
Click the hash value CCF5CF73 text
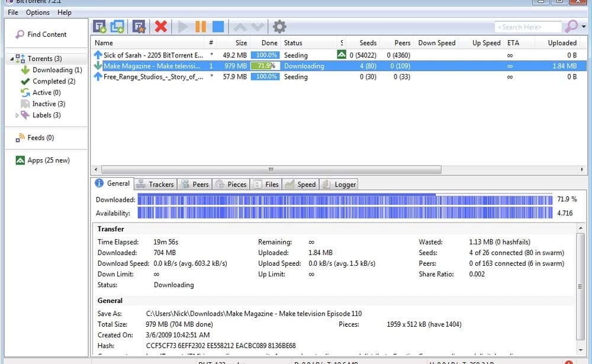[221, 346]
